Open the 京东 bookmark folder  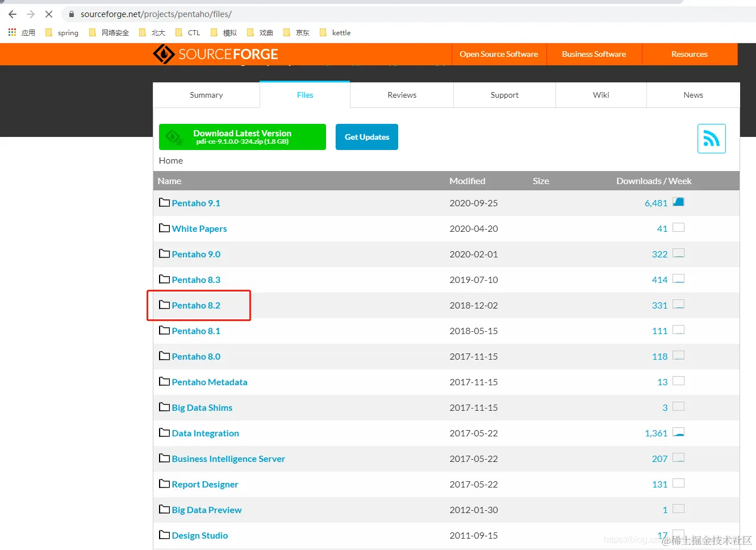point(296,32)
